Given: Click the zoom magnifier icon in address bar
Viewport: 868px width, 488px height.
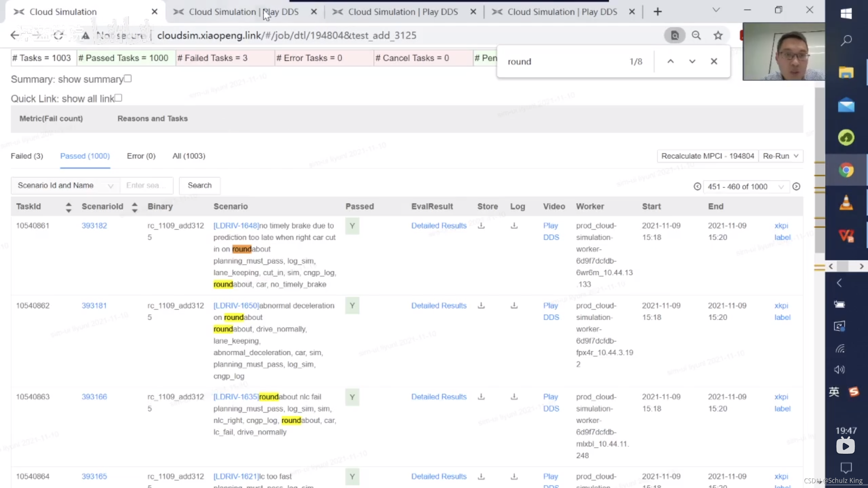Looking at the screenshot, I should pyautogui.click(x=696, y=35).
